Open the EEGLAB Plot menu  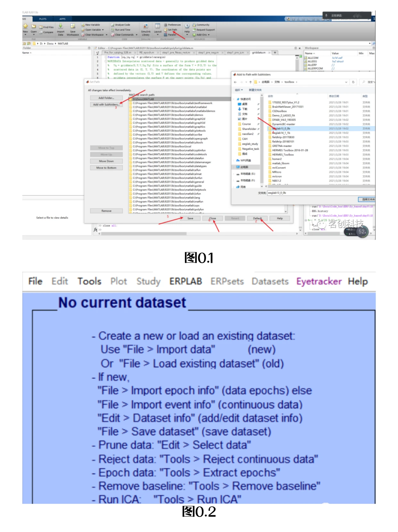click(x=119, y=281)
